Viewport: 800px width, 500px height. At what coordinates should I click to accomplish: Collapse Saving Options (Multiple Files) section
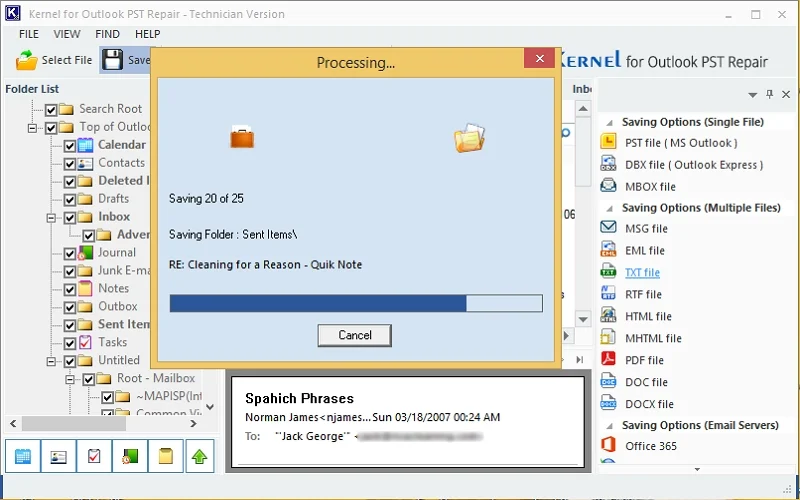click(609, 209)
